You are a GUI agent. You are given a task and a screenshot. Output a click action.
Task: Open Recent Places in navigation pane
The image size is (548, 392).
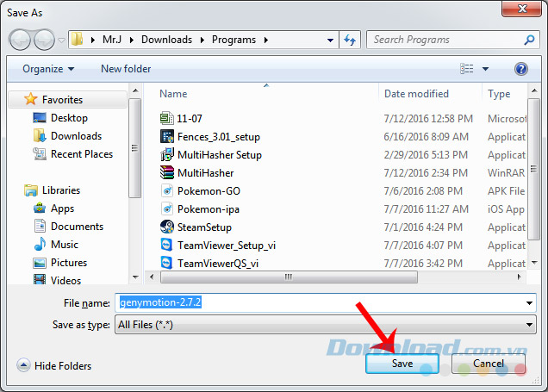click(82, 154)
